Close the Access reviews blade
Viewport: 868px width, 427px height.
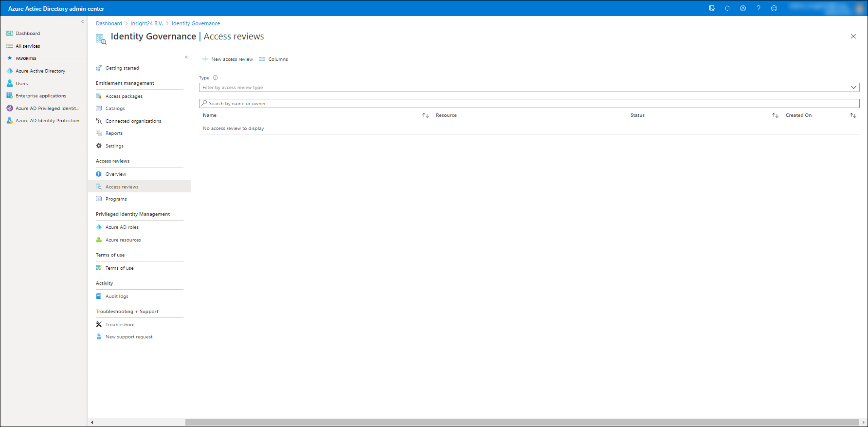click(x=853, y=36)
